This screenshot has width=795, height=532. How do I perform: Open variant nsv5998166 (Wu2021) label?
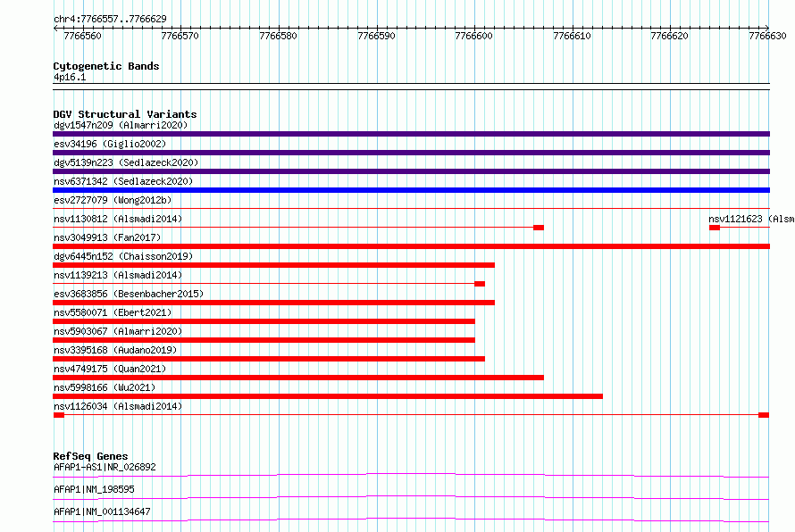[x=105, y=387]
